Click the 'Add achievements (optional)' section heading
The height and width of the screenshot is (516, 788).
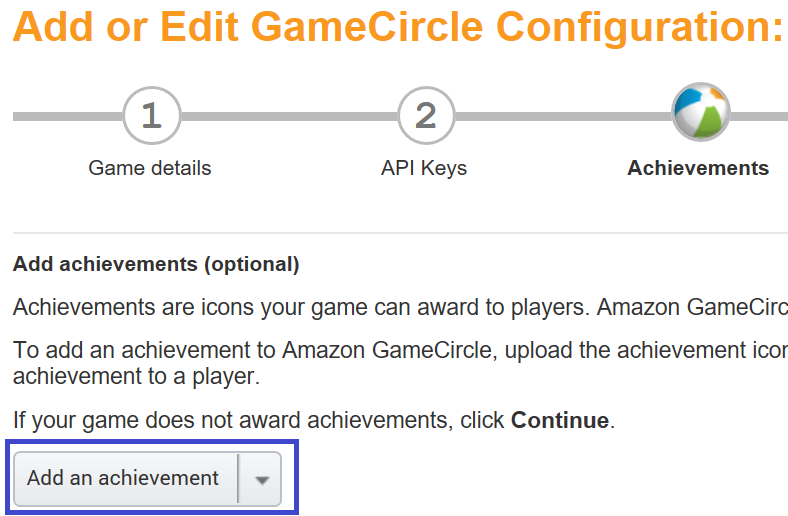pyautogui.click(x=156, y=265)
